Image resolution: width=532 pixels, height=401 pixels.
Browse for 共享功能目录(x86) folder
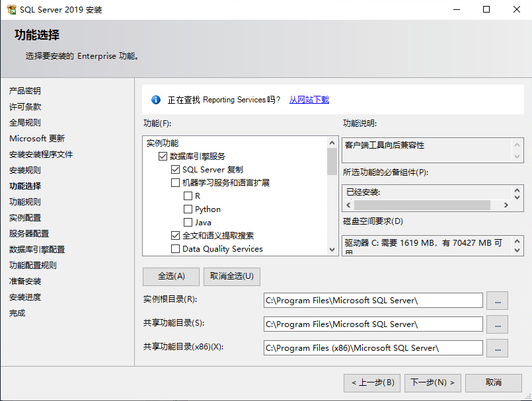point(497,348)
